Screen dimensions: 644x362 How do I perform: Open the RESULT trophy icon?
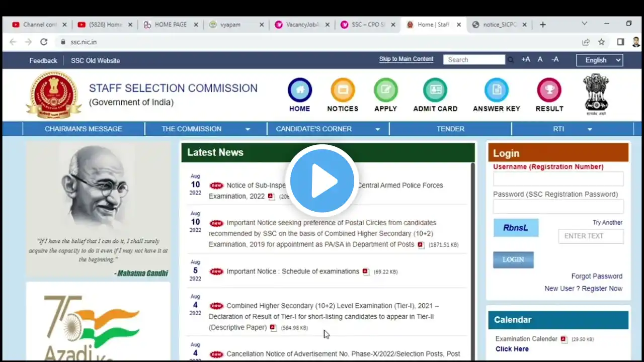coord(549,90)
